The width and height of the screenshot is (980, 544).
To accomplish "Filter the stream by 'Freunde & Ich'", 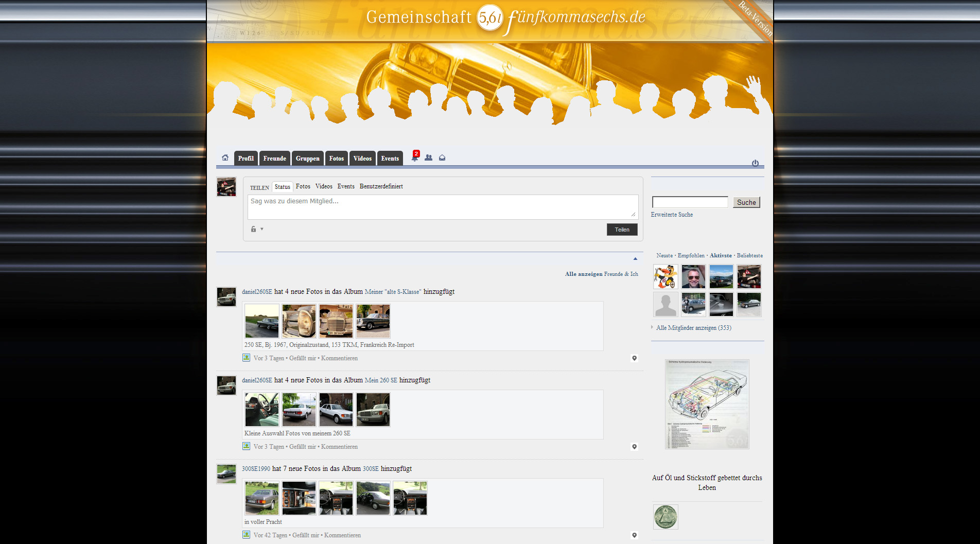I will click(621, 274).
